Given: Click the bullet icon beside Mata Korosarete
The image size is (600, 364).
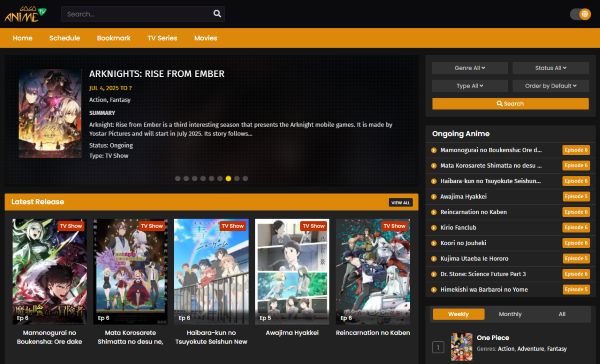Looking at the screenshot, I should pos(434,166).
